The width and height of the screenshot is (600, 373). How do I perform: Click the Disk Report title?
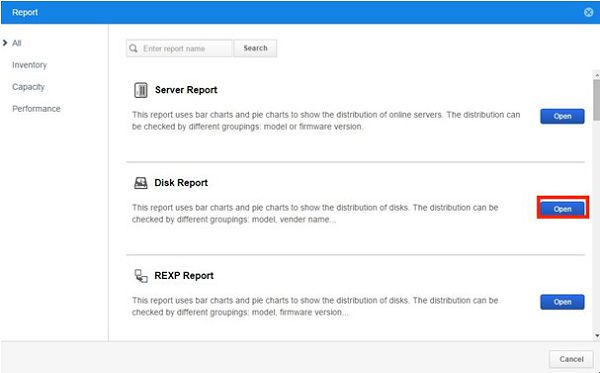point(181,183)
